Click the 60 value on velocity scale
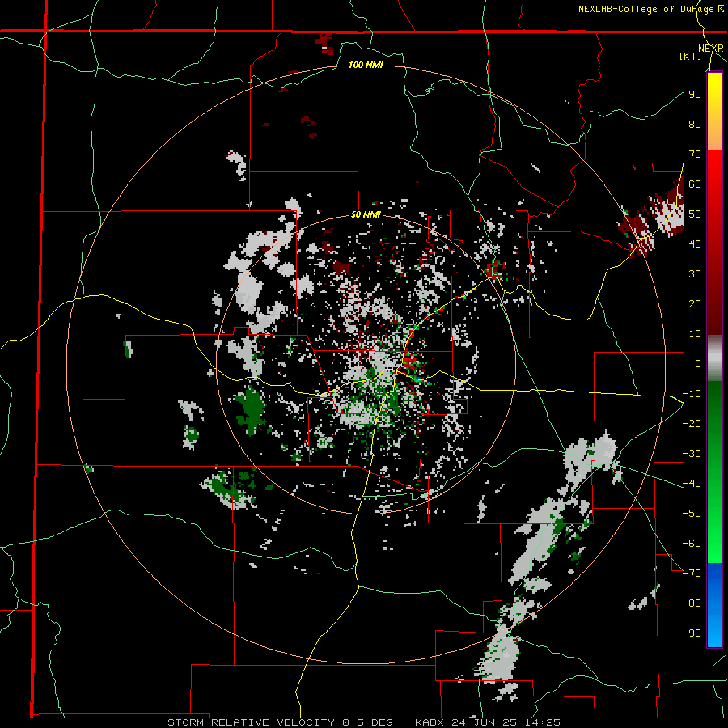The image size is (728, 728). point(695,184)
